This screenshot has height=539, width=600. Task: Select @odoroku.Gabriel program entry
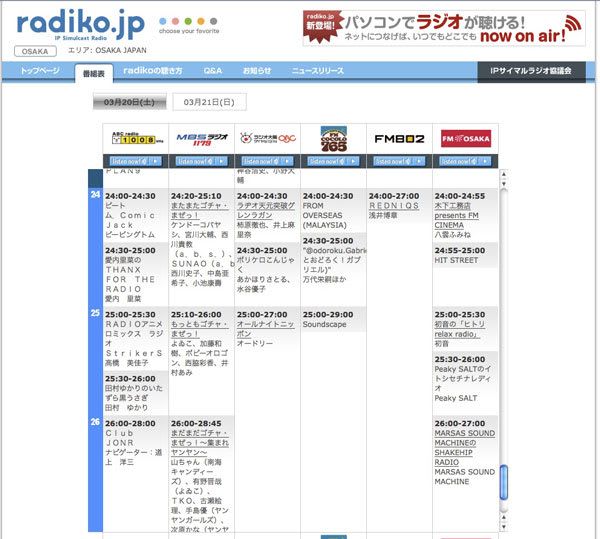click(334, 260)
